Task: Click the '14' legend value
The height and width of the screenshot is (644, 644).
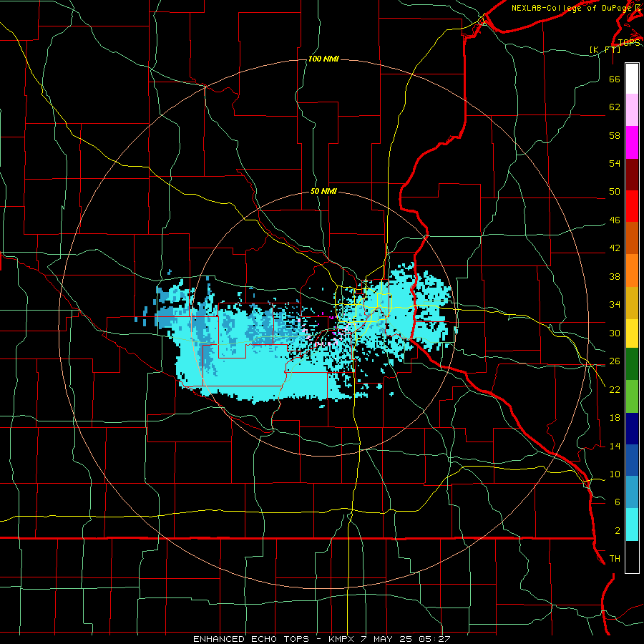Action: tap(615, 447)
